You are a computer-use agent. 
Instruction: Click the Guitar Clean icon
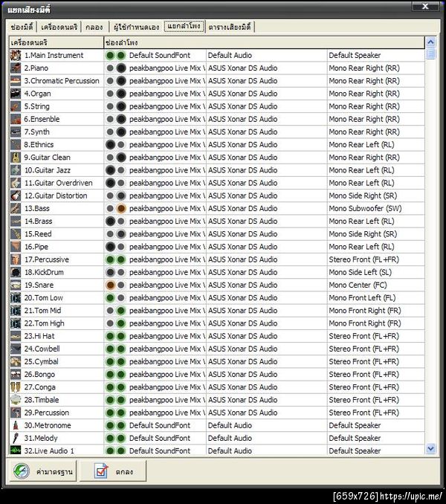coord(16,158)
